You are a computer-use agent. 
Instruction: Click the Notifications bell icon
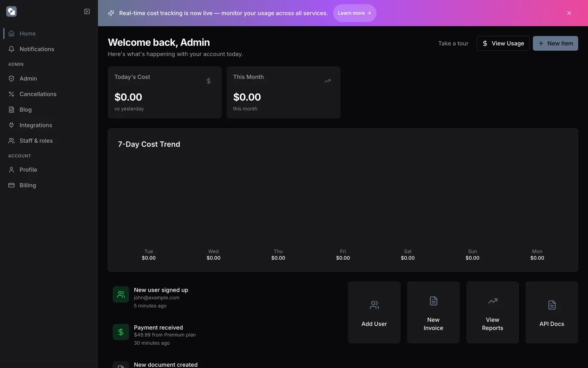pos(11,49)
